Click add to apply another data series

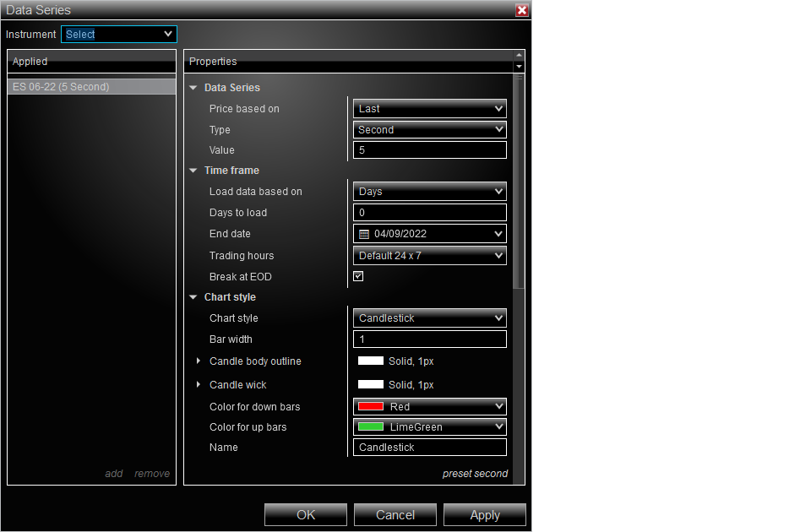click(113, 473)
